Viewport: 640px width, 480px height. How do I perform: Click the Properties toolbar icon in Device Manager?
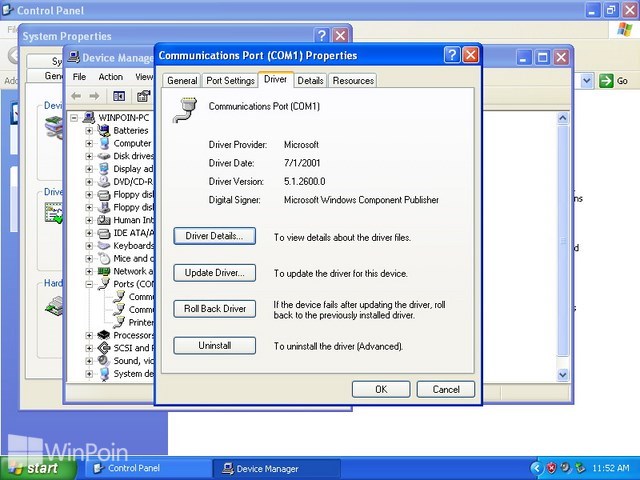coord(143,96)
